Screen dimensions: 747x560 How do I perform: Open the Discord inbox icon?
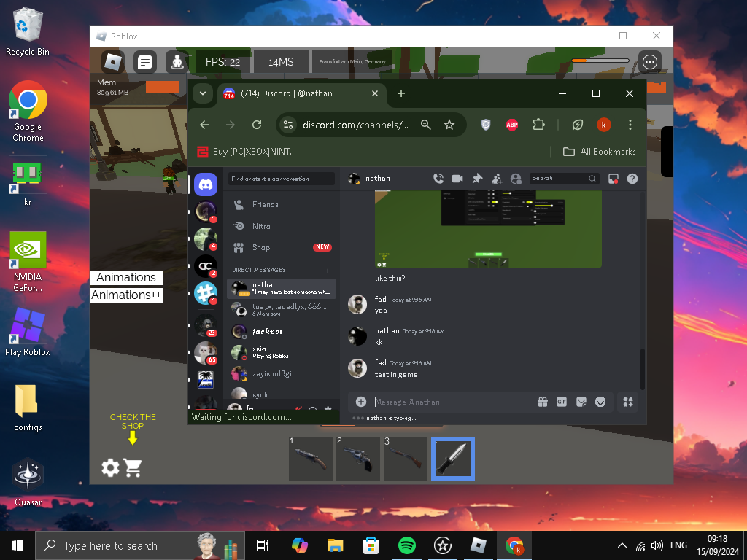[x=613, y=179]
